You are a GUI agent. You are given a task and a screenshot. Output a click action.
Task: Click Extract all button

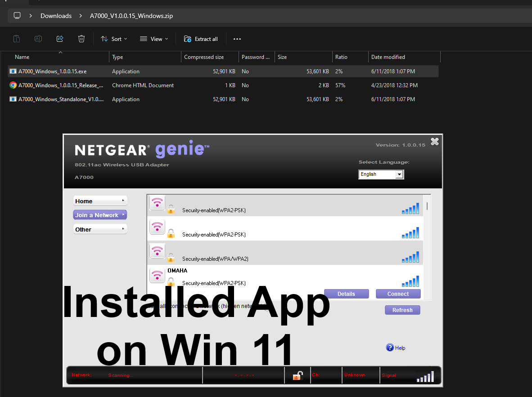(x=201, y=39)
